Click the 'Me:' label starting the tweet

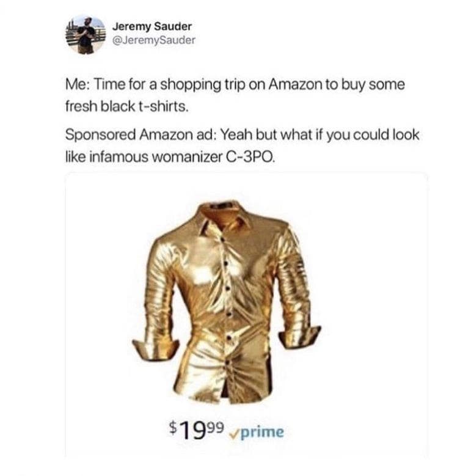coord(78,84)
